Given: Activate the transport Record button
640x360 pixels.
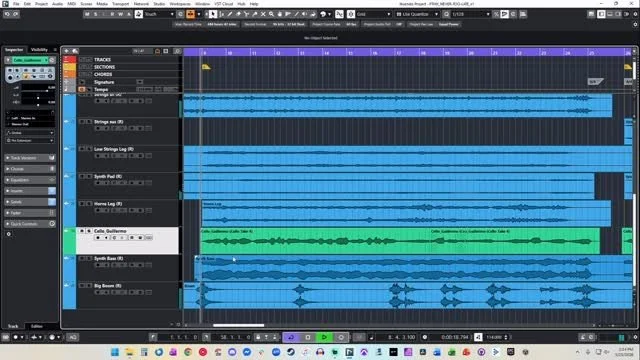Looking at the screenshot, I should pyautogui.click(x=341, y=337).
